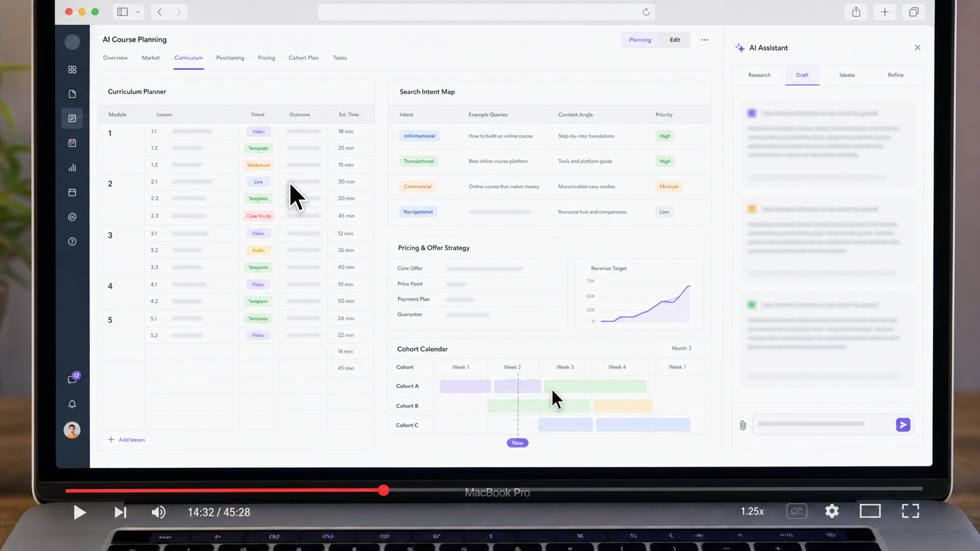Viewport: 980px width, 551px height.
Task: Open the notifications bell in sidebar
Action: pyautogui.click(x=72, y=404)
